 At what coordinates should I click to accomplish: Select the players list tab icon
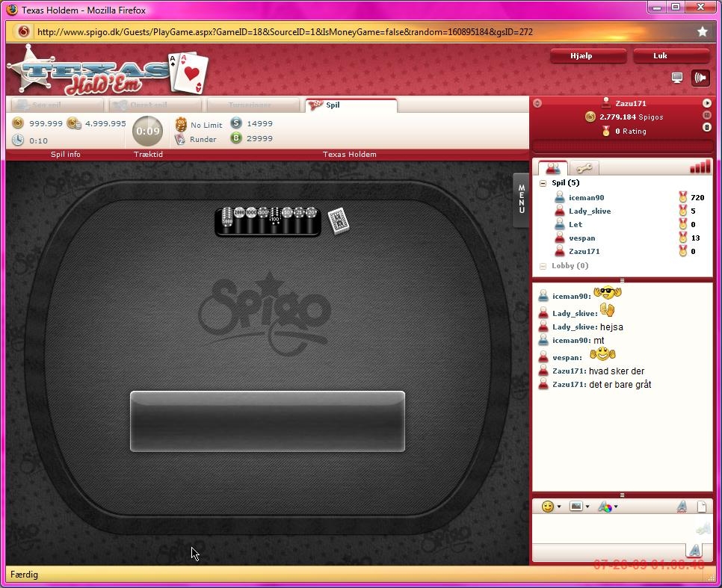(x=553, y=169)
